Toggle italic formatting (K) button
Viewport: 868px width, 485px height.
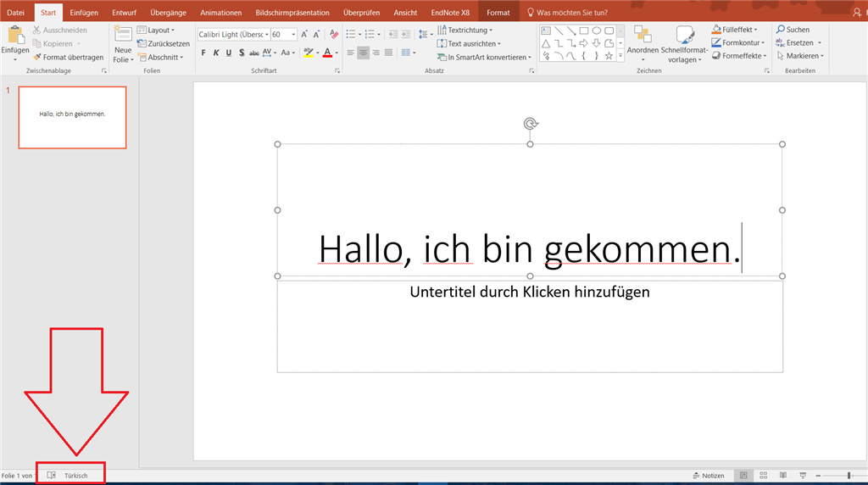[216, 53]
